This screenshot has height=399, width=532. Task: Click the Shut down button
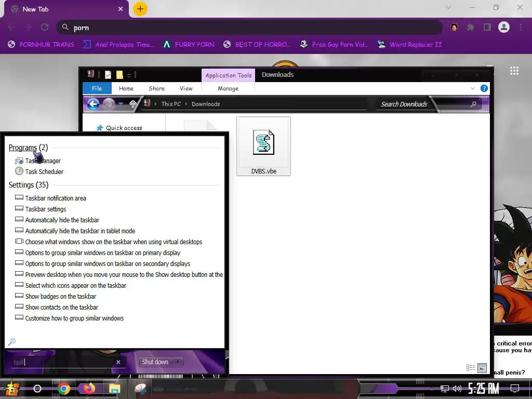pyautogui.click(x=155, y=362)
